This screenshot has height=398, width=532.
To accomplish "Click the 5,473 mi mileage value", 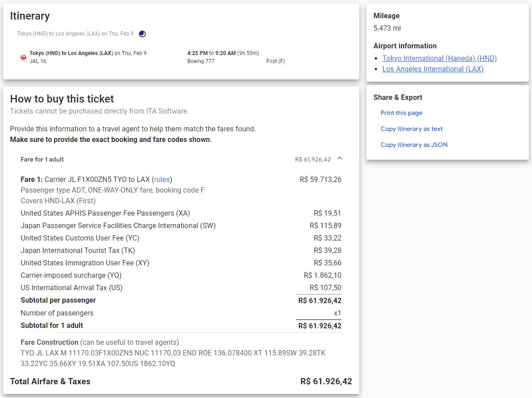I will [387, 28].
